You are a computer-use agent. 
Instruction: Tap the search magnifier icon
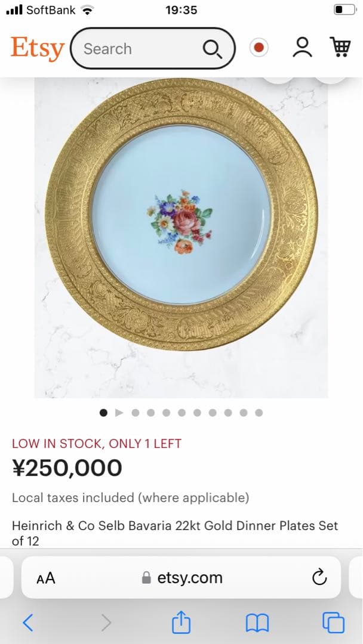(212, 49)
